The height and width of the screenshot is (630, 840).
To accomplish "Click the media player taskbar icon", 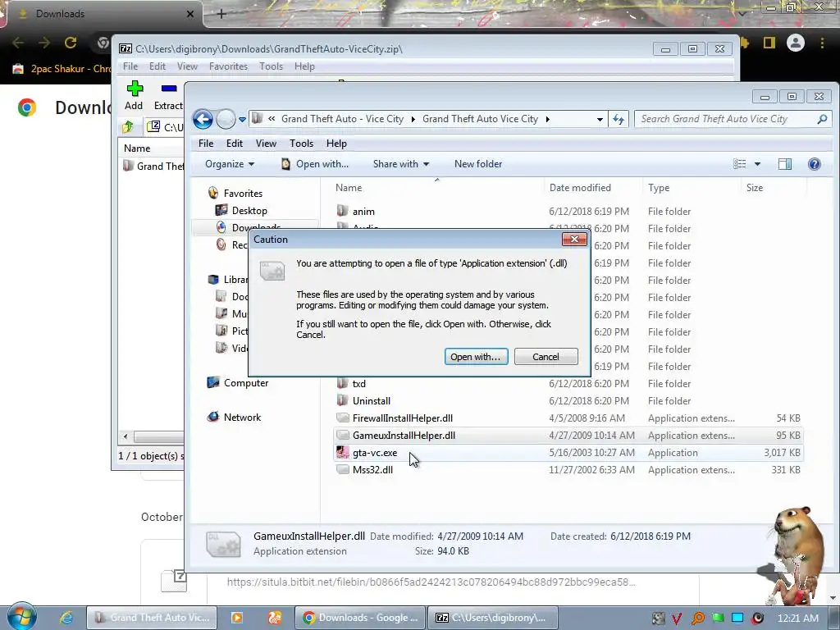I will click(x=236, y=618).
